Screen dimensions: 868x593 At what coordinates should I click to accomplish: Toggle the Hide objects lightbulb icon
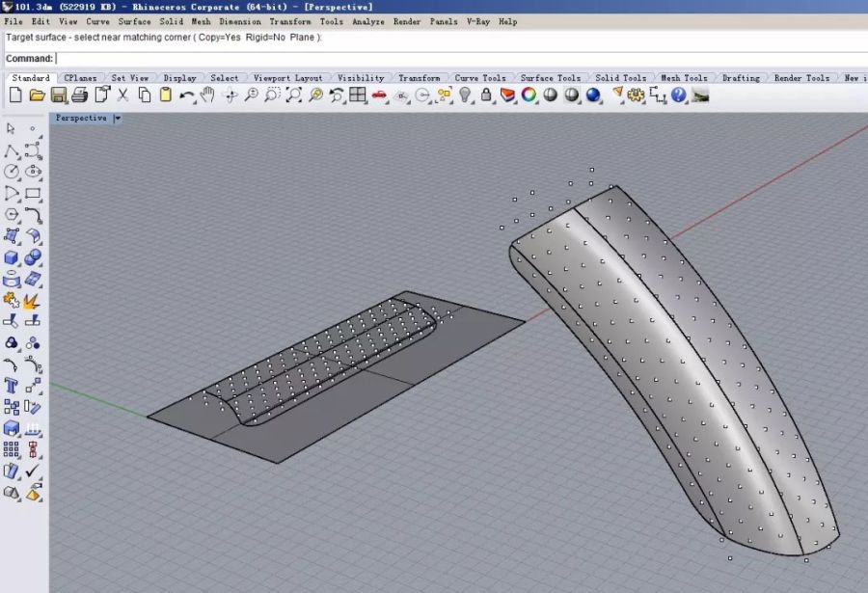[465, 94]
